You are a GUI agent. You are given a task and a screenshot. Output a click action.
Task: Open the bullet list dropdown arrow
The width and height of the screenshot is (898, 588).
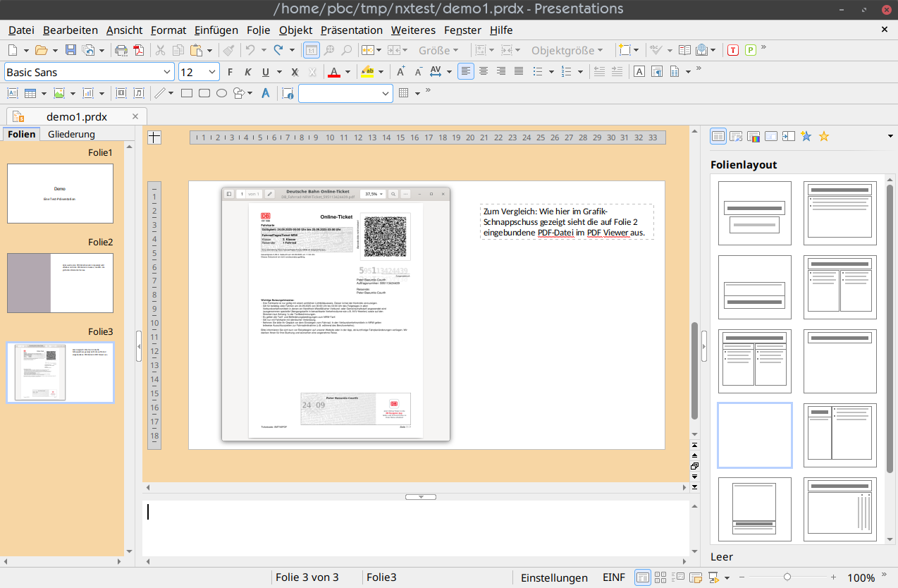(551, 71)
